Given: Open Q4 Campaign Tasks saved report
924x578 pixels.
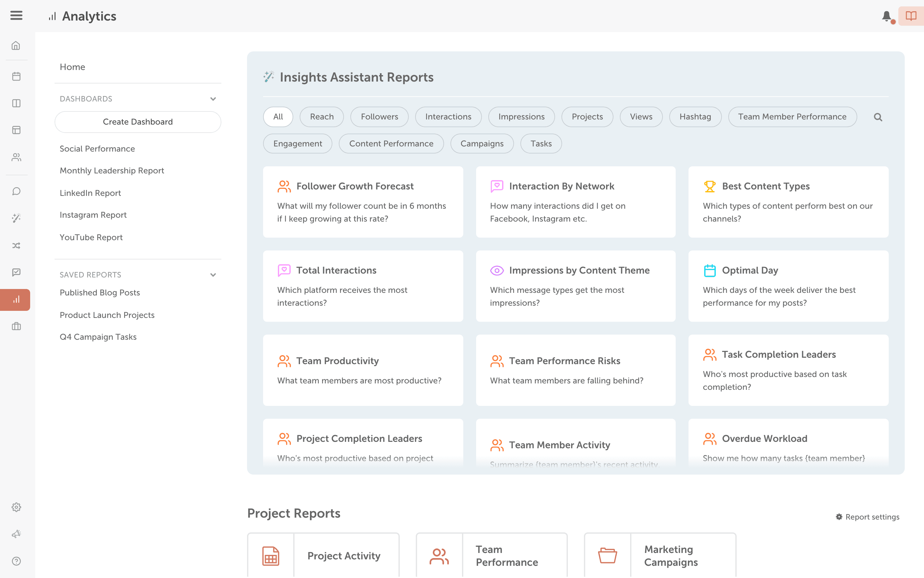Looking at the screenshot, I should (x=98, y=337).
